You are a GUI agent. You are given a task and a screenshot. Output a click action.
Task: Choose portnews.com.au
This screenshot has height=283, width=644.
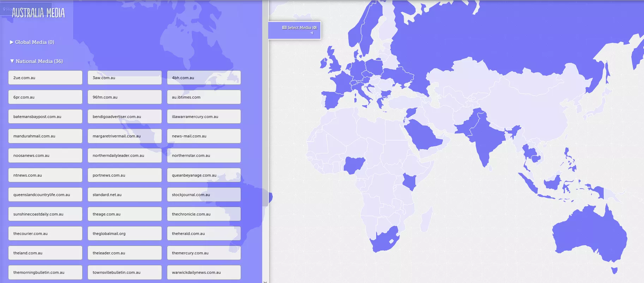pos(125,175)
